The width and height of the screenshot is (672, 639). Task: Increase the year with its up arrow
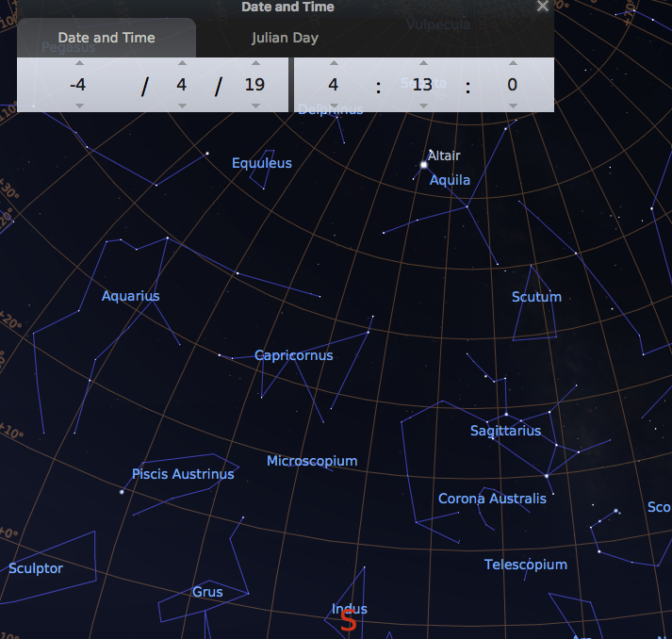tap(78, 64)
